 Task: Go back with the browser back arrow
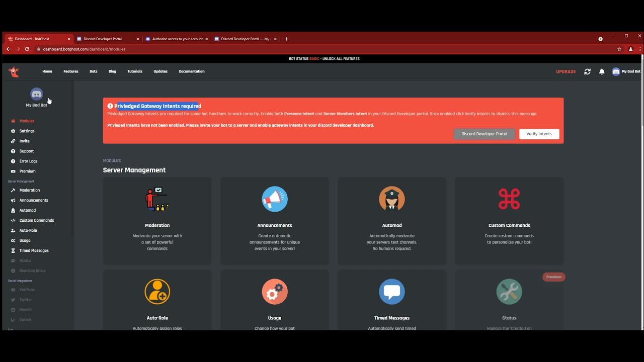tap(9, 49)
